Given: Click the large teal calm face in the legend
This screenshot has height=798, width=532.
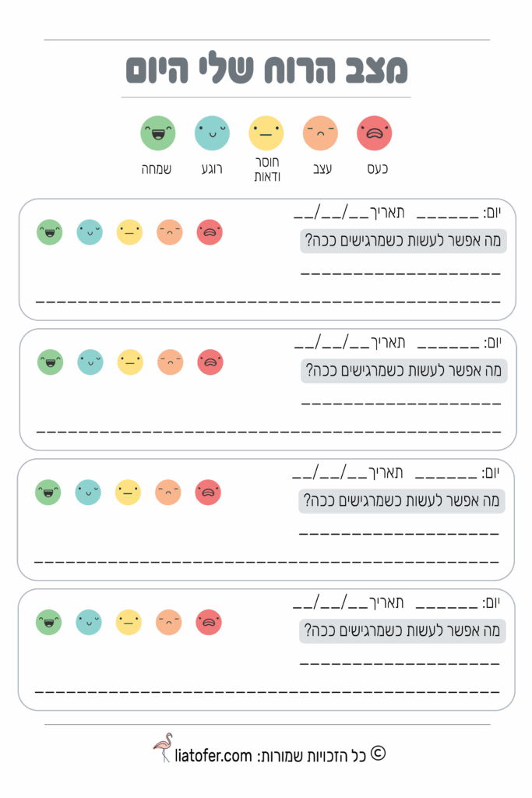Looking at the screenshot, I should tap(212, 132).
